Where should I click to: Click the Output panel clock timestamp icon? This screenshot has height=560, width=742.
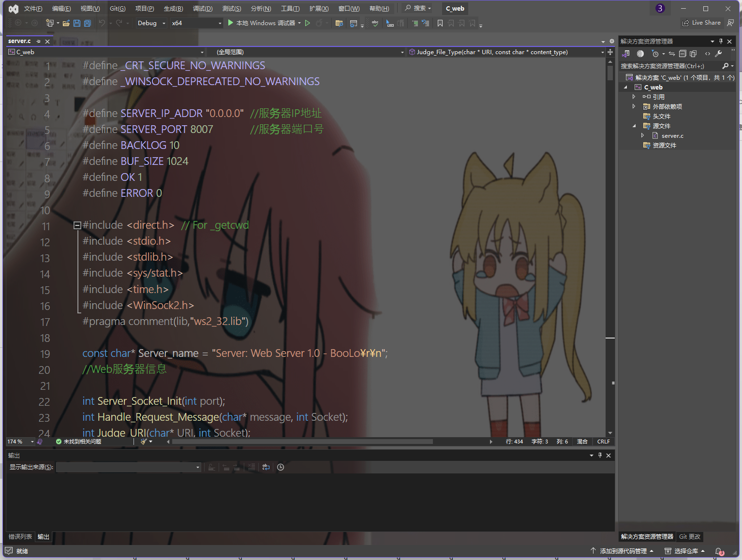click(281, 467)
